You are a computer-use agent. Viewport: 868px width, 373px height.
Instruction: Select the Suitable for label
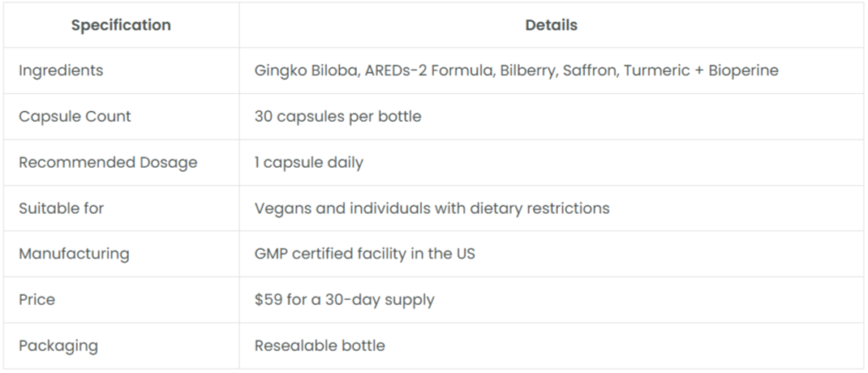click(61, 209)
